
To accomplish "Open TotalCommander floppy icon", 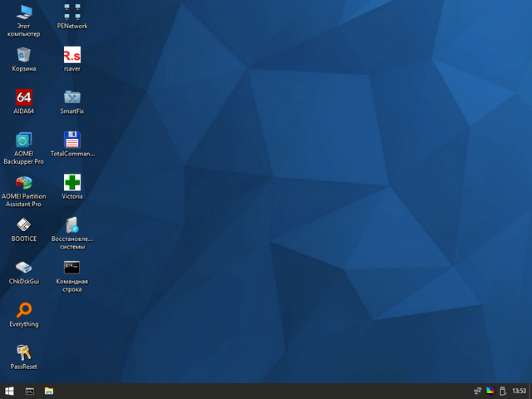I will (x=72, y=144).
